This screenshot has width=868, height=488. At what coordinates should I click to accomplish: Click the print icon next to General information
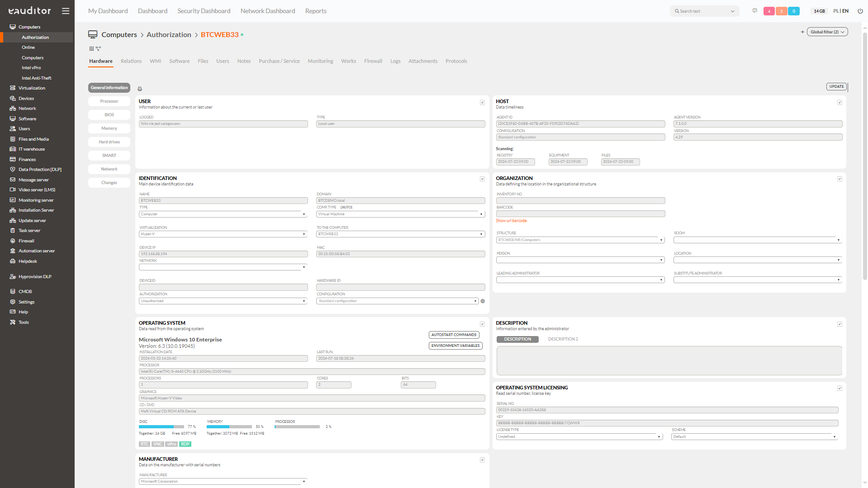[140, 89]
